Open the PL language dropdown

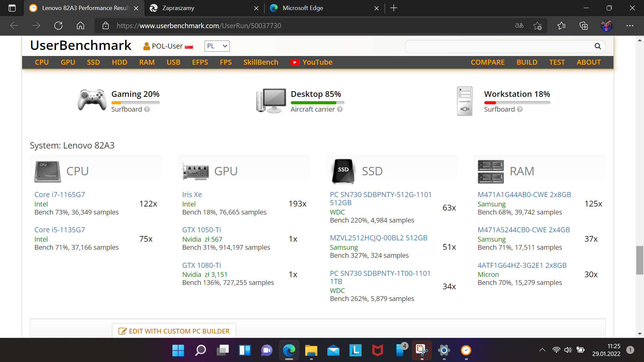pyautogui.click(x=217, y=46)
